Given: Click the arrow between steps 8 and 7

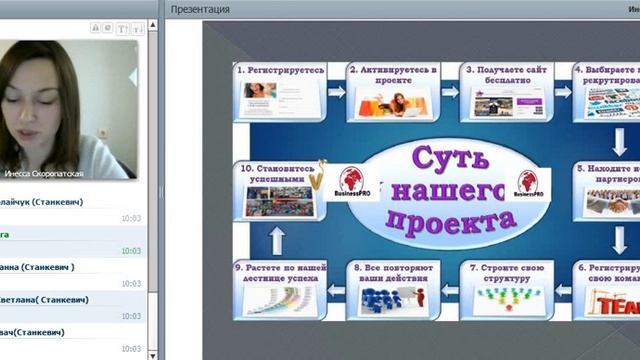Looking at the screenshot, I should [x=450, y=291].
